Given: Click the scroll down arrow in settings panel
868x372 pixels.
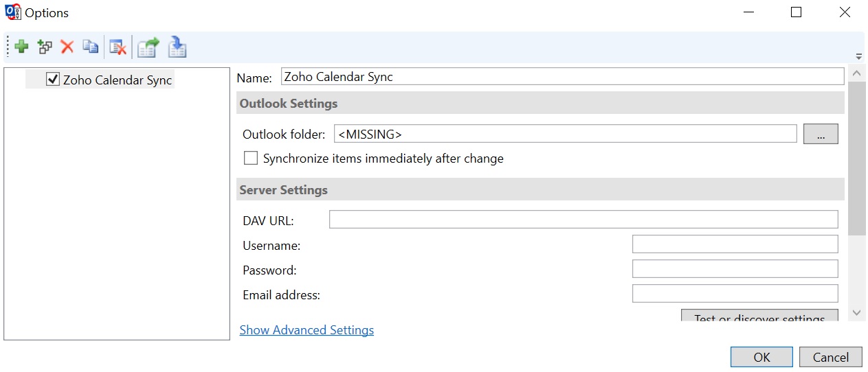Looking at the screenshot, I should point(856,312).
